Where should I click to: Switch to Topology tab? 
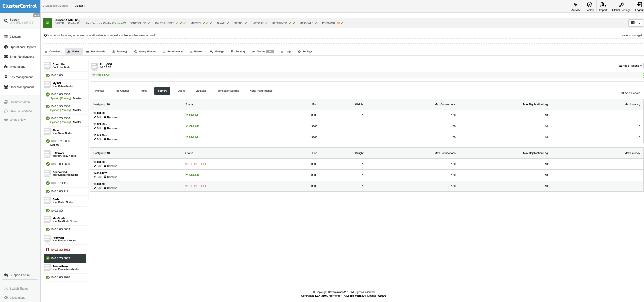[120, 52]
